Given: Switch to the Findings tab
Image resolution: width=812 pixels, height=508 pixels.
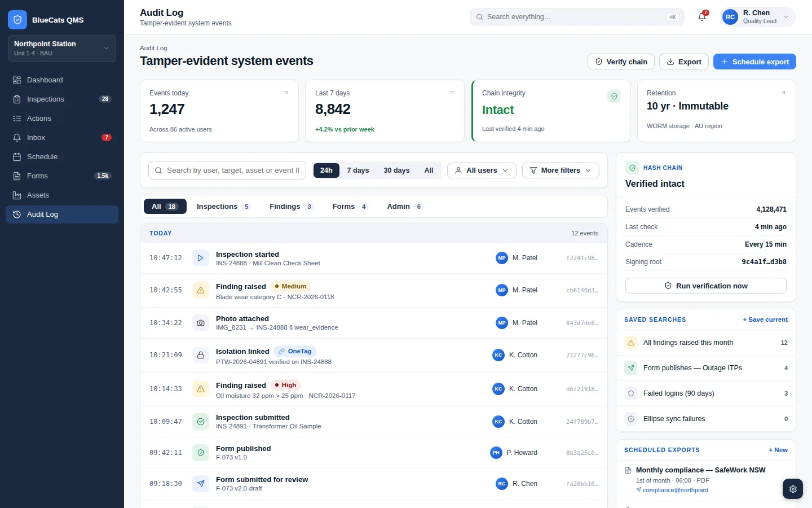Looking at the screenshot, I should [291, 207].
